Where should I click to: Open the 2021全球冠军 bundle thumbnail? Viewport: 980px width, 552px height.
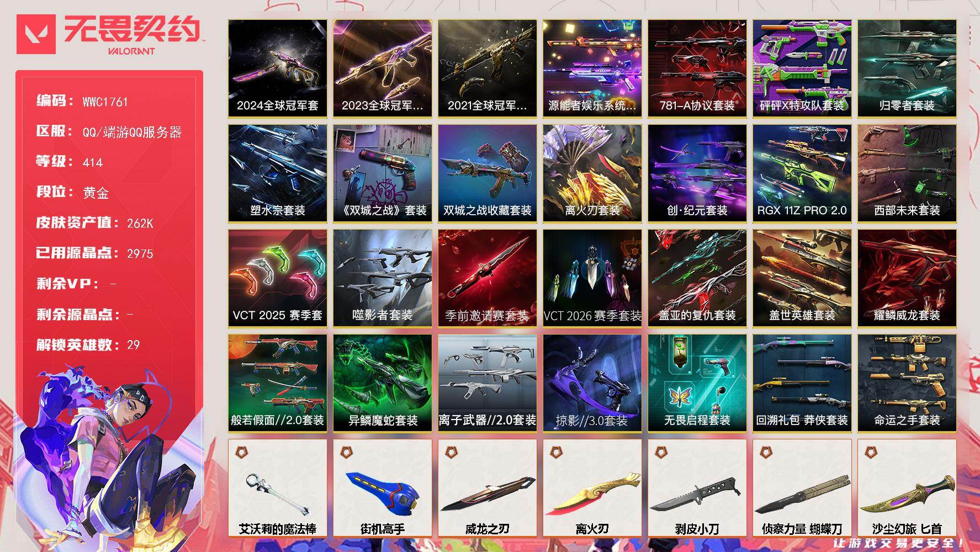(488, 68)
